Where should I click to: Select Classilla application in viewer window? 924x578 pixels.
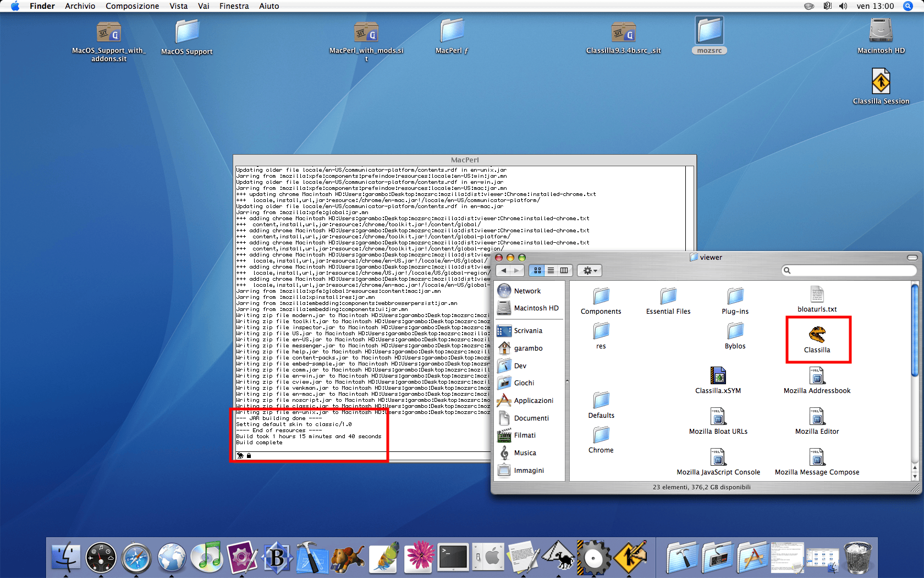pos(817,339)
